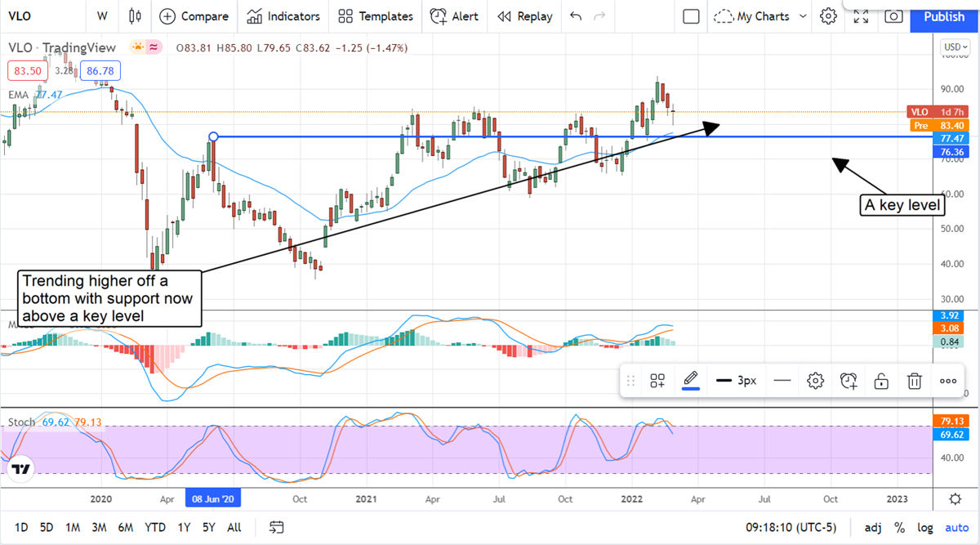Enter fullscreen mode
Viewport: 980px width, 545px height.
click(861, 16)
